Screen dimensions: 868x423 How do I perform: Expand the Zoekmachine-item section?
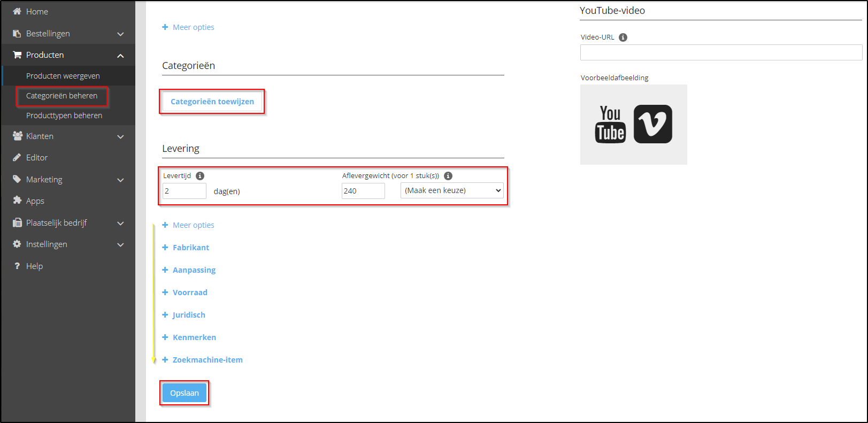(207, 360)
